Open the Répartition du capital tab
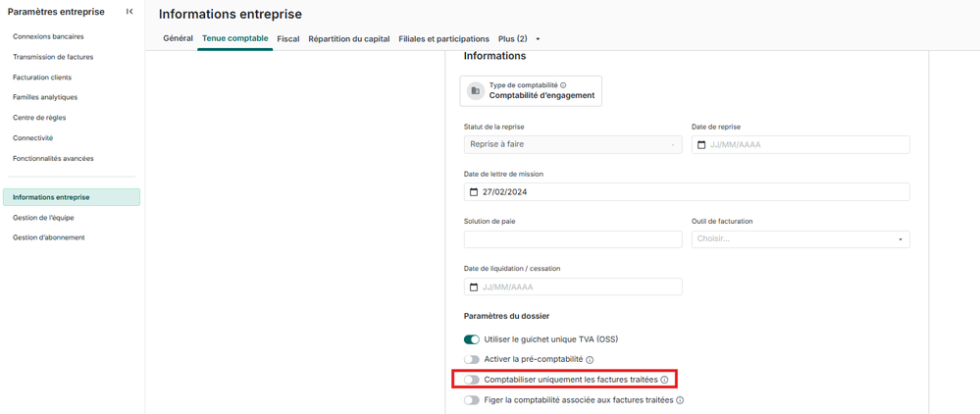This screenshot has width=980, height=414. 348,39
